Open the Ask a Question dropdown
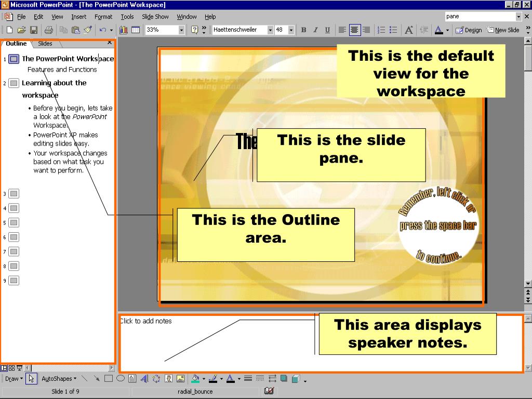 point(518,16)
